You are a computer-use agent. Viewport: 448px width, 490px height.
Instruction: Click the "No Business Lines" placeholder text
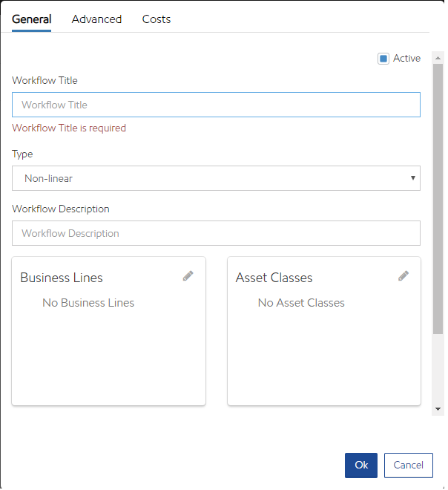click(x=88, y=303)
